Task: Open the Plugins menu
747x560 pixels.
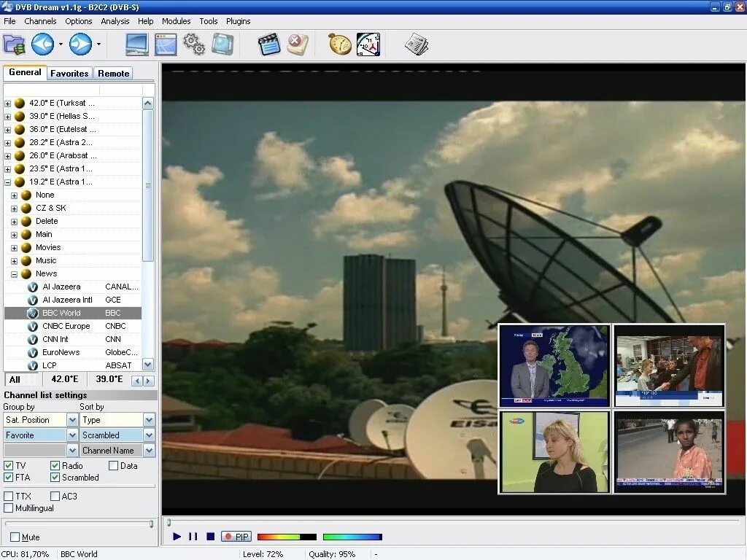Action: pos(239,21)
